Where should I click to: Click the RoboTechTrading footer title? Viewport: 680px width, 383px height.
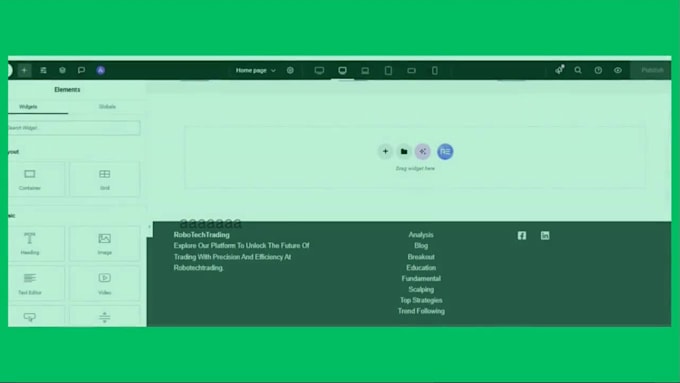click(x=202, y=235)
